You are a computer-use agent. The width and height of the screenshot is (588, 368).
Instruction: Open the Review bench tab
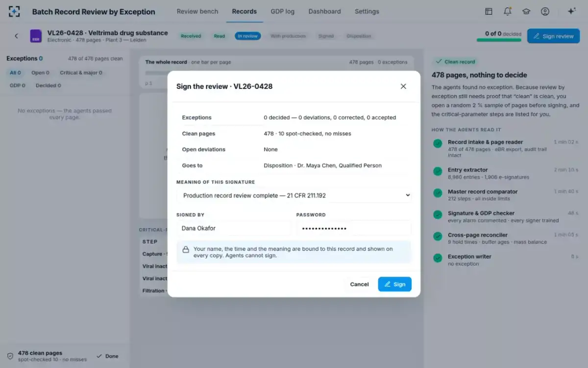pyautogui.click(x=197, y=11)
